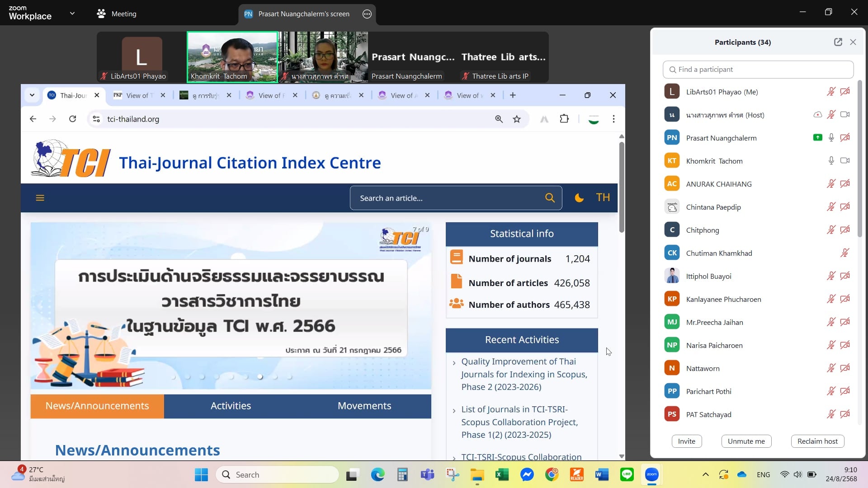Image resolution: width=868 pixels, height=488 pixels.
Task: Bookmark this page with star icon
Action: coord(517,119)
